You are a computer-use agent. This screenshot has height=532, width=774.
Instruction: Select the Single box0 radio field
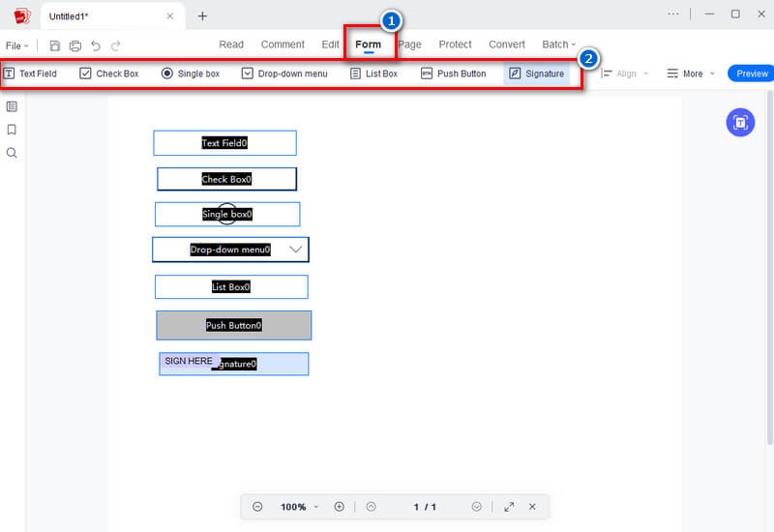227,214
